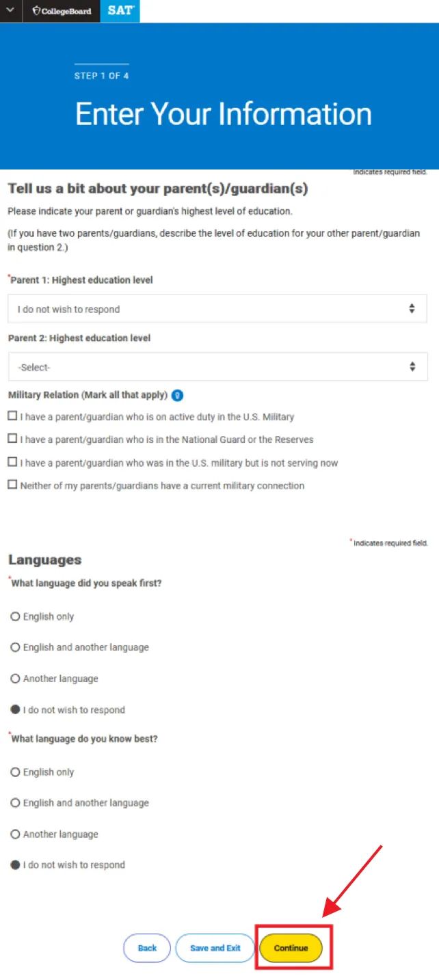This screenshot has height=980, width=439.
Task: Expand the top-left chevron menu
Action: pos(11,11)
